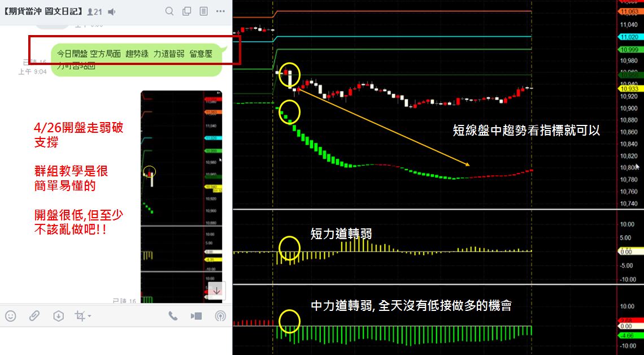Select the 10,880 price axis label
Image resolution: width=644 pixels, height=355 pixels.
pyautogui.click(x=629, y=120)
